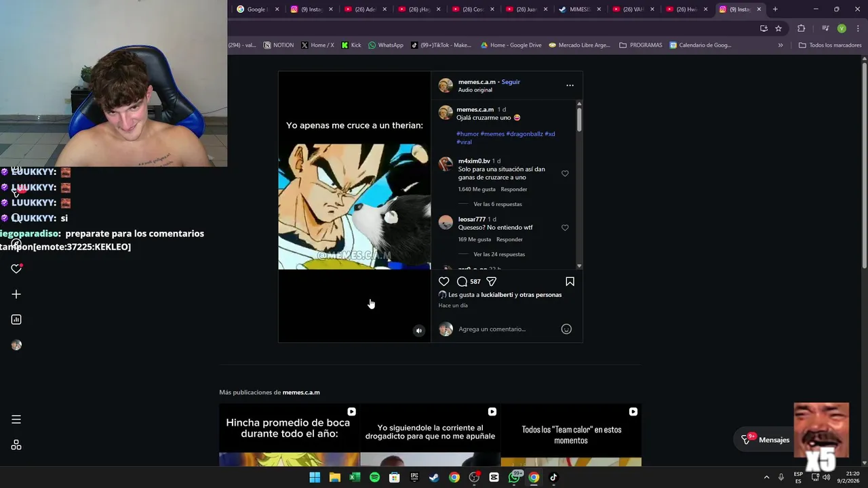Open the 'Hincha promedio de boca' post thumbnail
The height and width of the screenshot is (488, 868).
click(289, 435)
